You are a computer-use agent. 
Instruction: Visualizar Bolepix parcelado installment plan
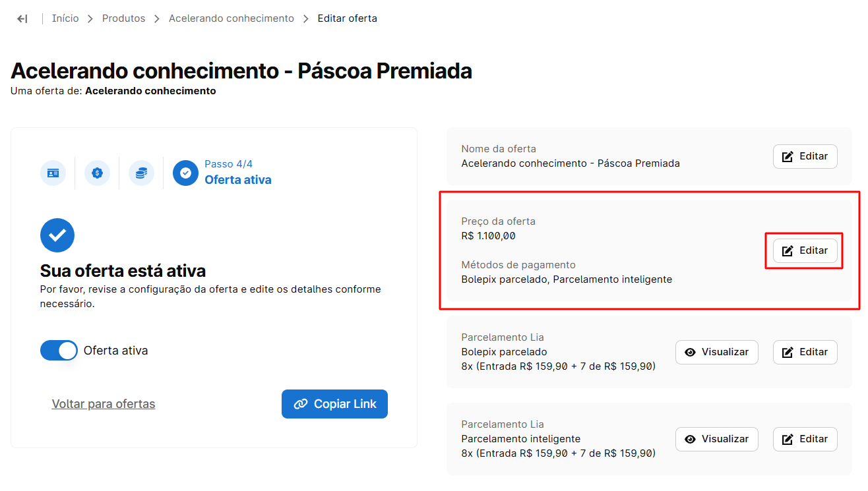tap(716, 352)
